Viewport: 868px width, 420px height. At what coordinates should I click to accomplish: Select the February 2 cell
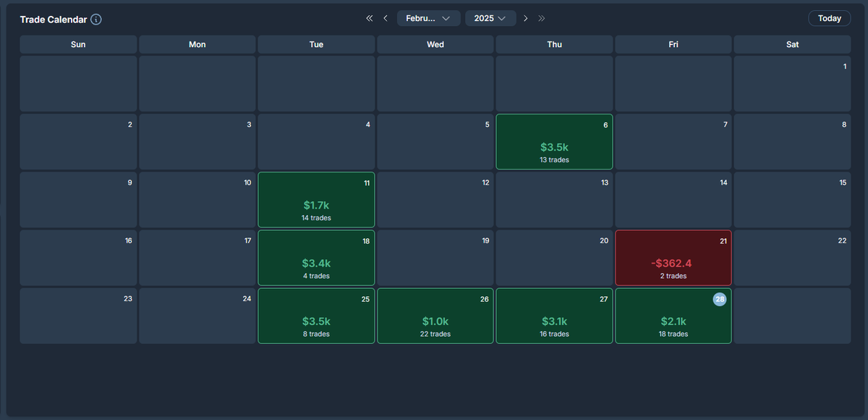pyautogui.click(x=78, y=141)
